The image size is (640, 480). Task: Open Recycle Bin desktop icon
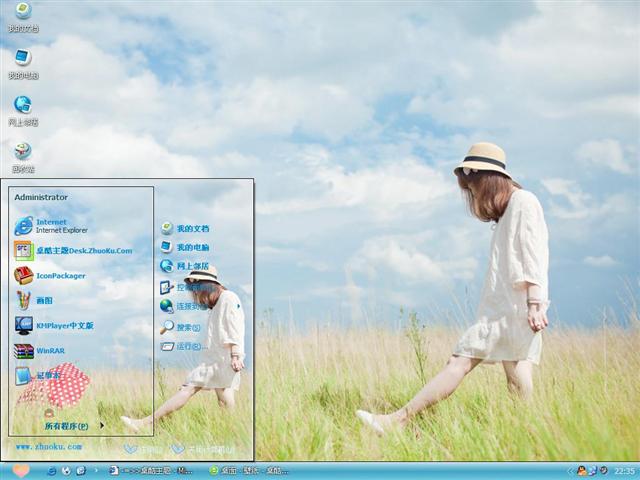pos(23,158)
